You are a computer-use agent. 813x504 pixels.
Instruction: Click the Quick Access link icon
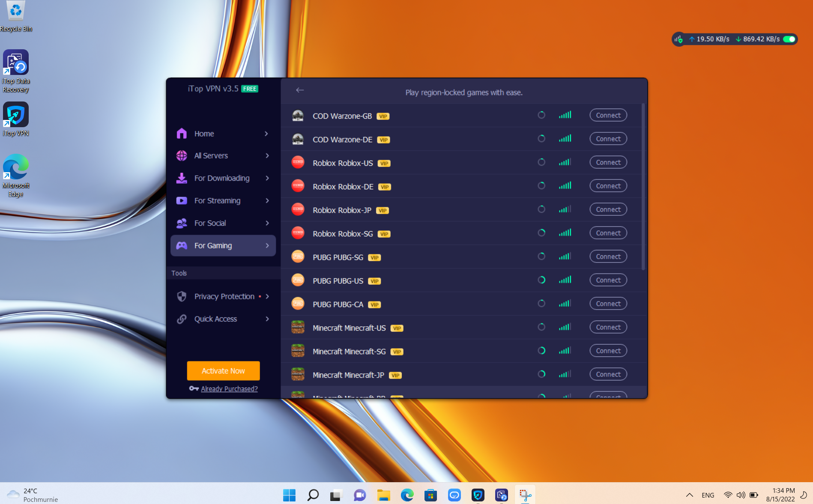(182, 319)
